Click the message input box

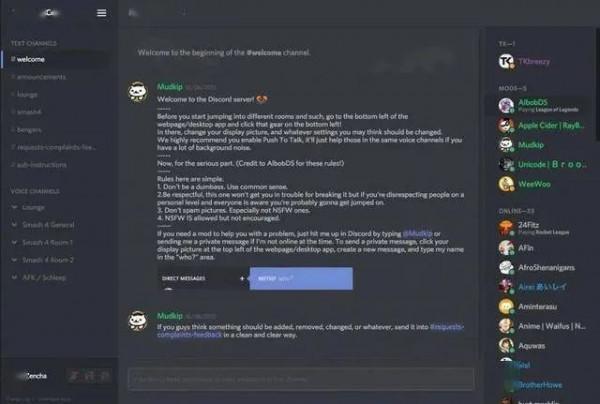click(x=301, y=380)
